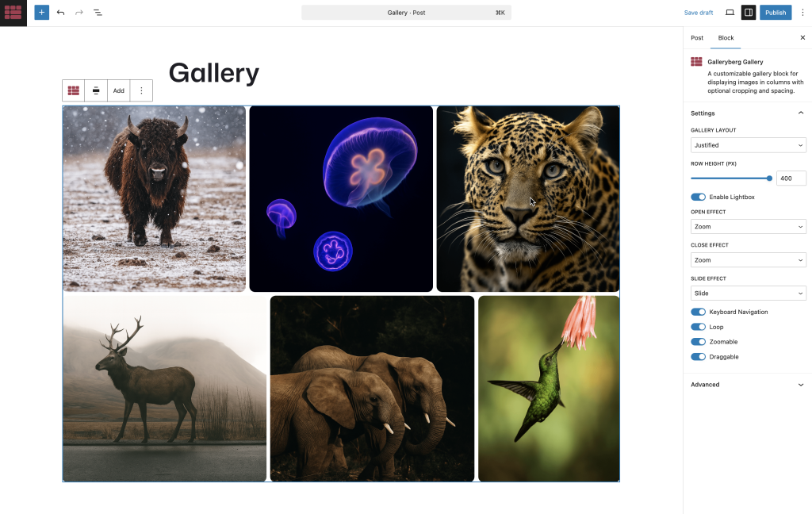Collapse the Settings panel section
Viewport: 812px width, 514px height.
(x=747, y=113)
